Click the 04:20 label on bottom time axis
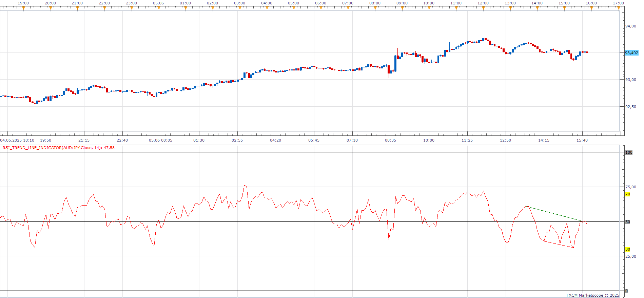This screenshot has height=298, width=644. pos(276,140)
